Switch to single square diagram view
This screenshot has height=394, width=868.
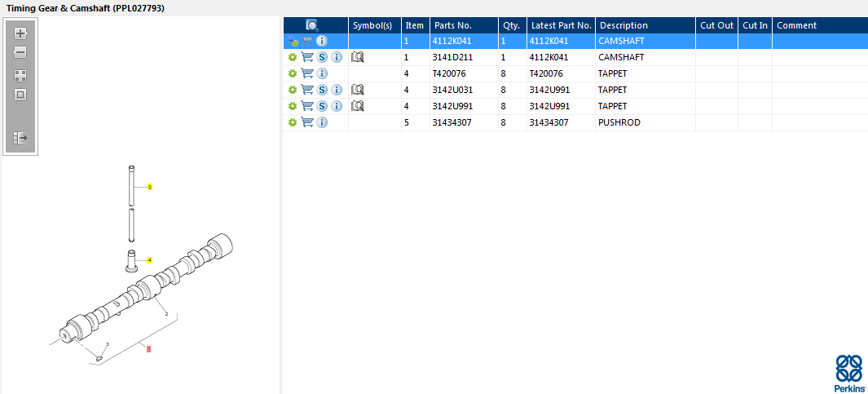[20, 95]
